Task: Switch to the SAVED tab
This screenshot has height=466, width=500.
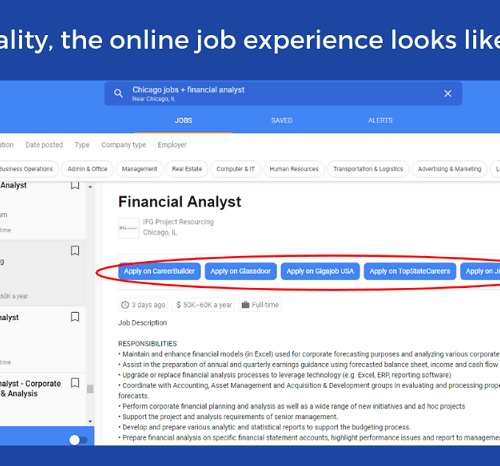Action: coord(282,120)
